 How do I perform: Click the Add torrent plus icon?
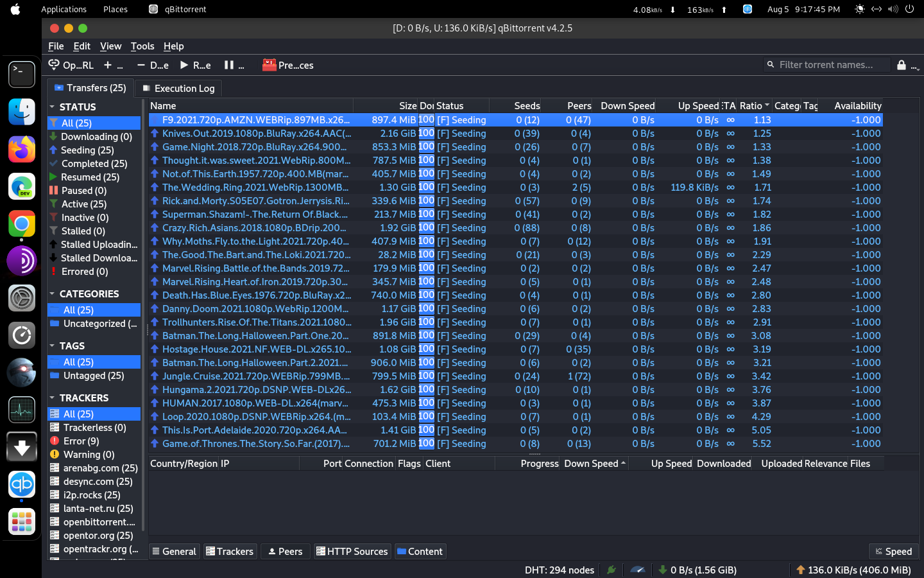108,65
